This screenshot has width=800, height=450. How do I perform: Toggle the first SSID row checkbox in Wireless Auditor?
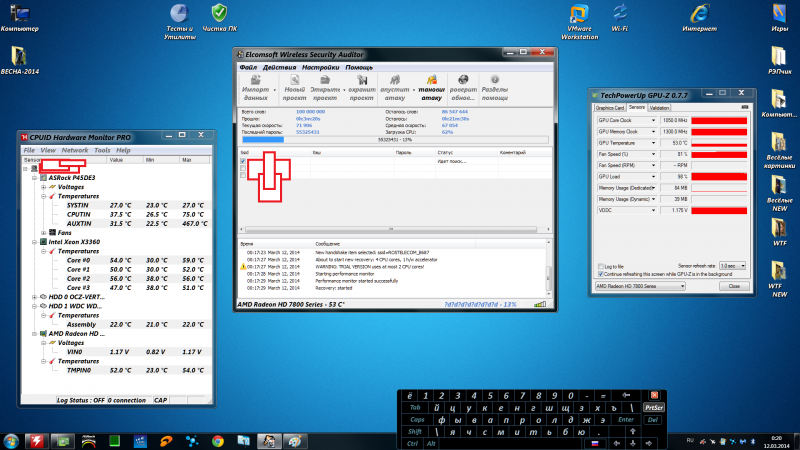pyautogui.click(x=243, y=161)
